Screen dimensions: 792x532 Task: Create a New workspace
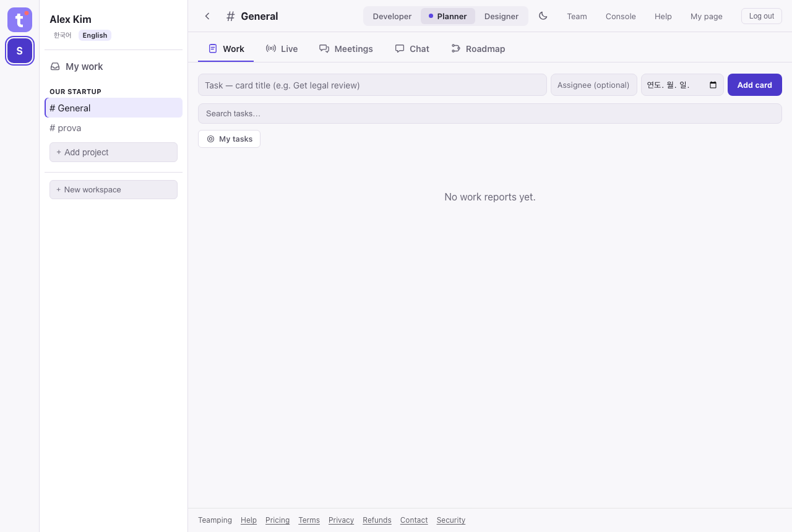[114, 189]
